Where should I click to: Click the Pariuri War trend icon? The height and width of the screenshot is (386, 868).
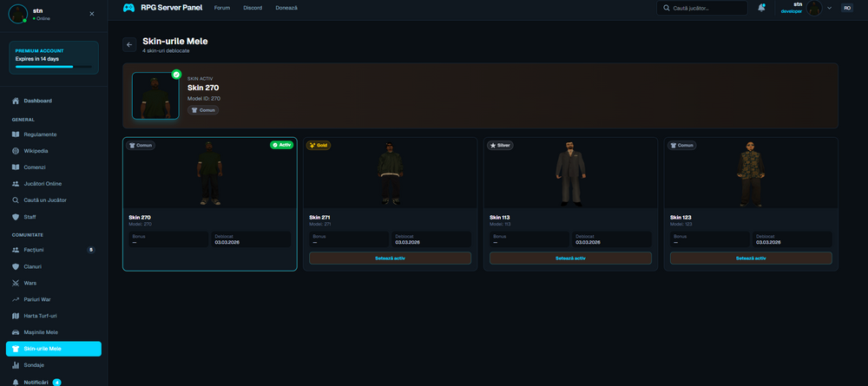[x=16, y=299]
